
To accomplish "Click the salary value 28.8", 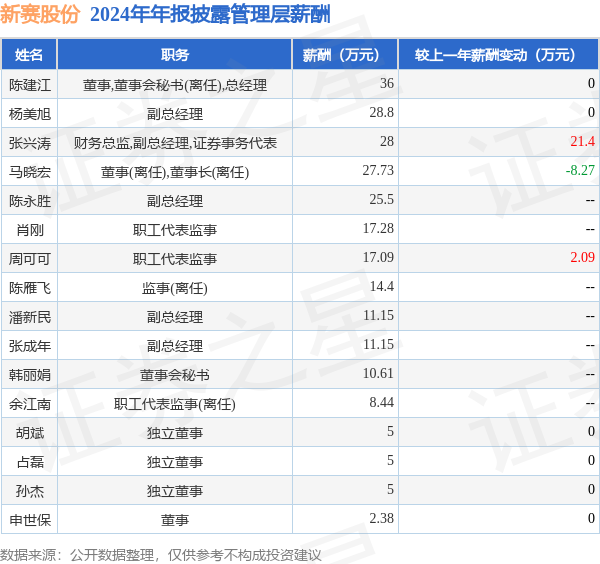I will tap(382, 112).
